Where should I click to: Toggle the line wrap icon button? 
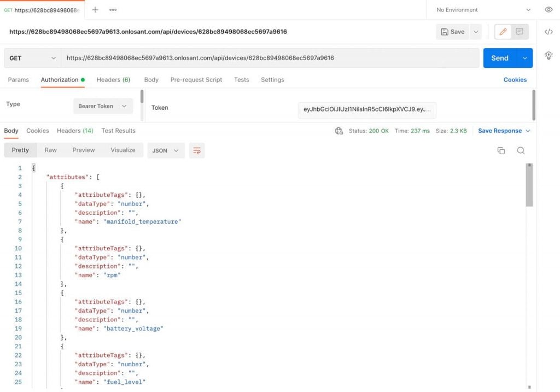197,150
